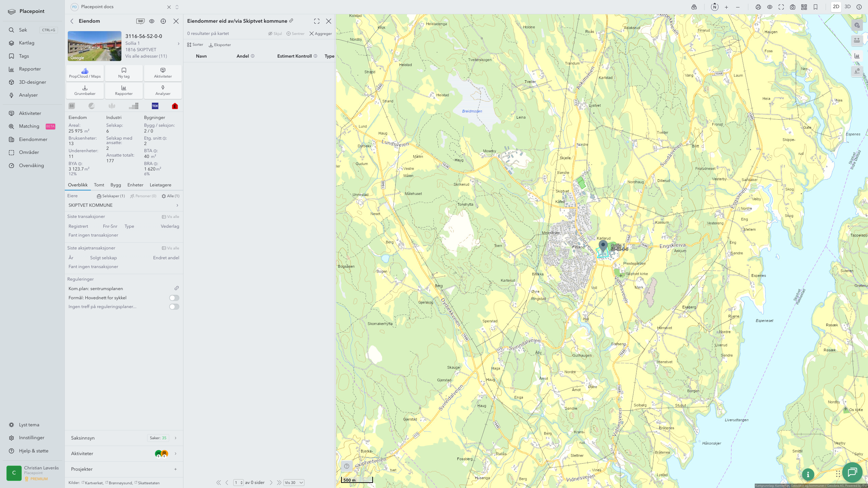Add a project with Prosjekter plus
This screenshot has height=488, width=868.
click(176, 469)
